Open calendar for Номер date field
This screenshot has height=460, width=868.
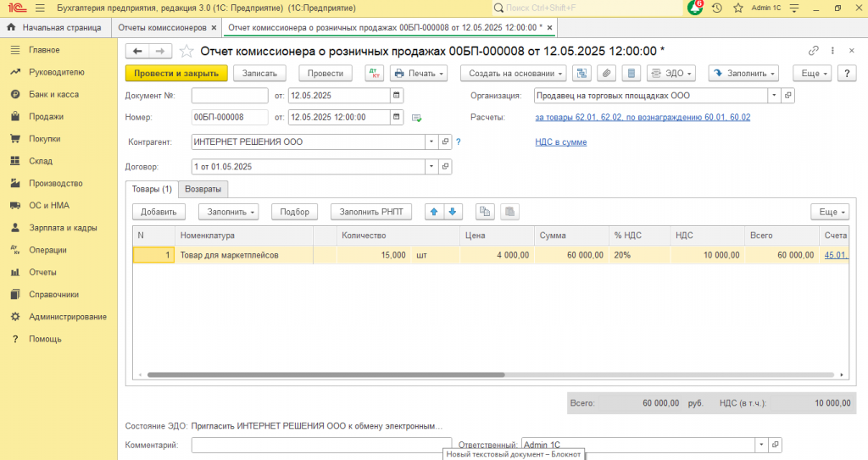click(397, 118)
